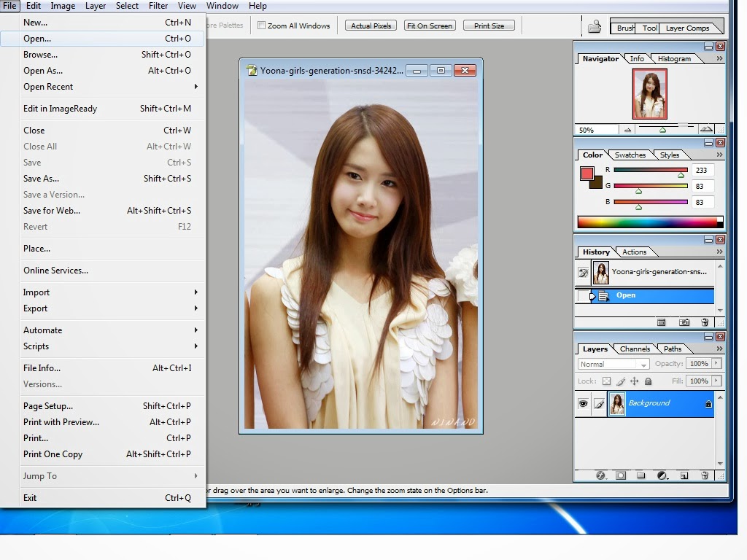747x560 pixels.
Task: Select the Yoona snapshot in History
Action: point(652,273)
